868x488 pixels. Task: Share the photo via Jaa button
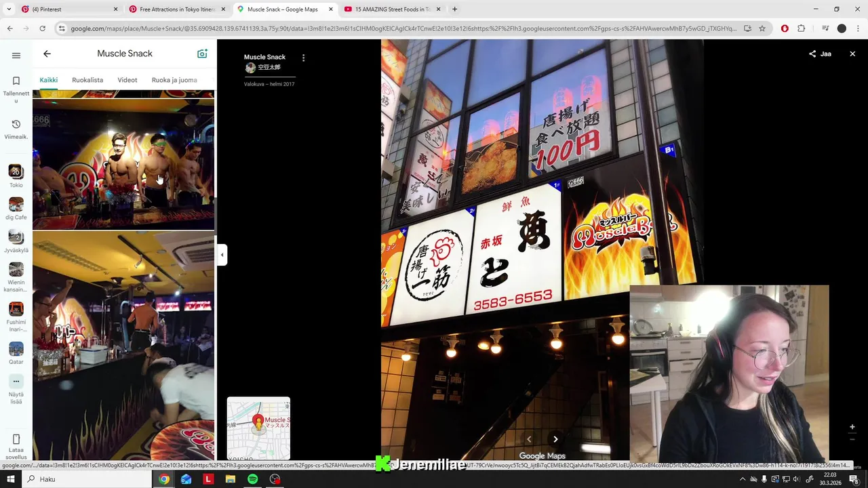tap(820, 54)
